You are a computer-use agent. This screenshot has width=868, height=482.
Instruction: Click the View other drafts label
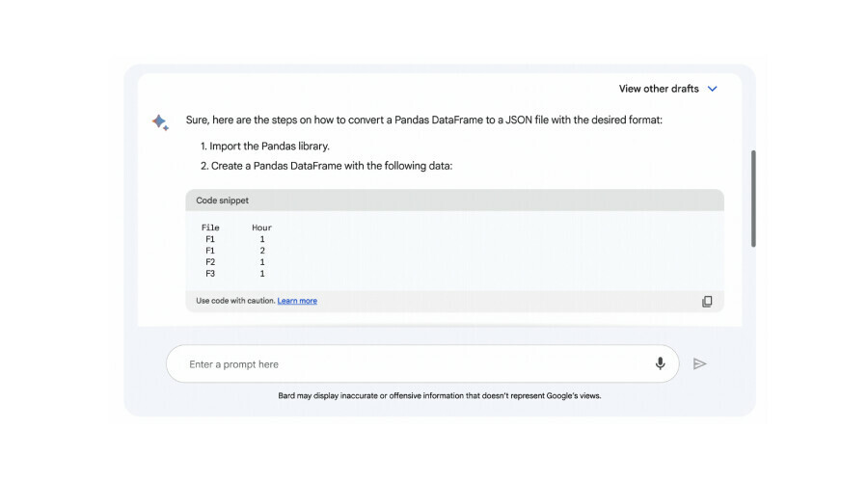pos(658,89)
